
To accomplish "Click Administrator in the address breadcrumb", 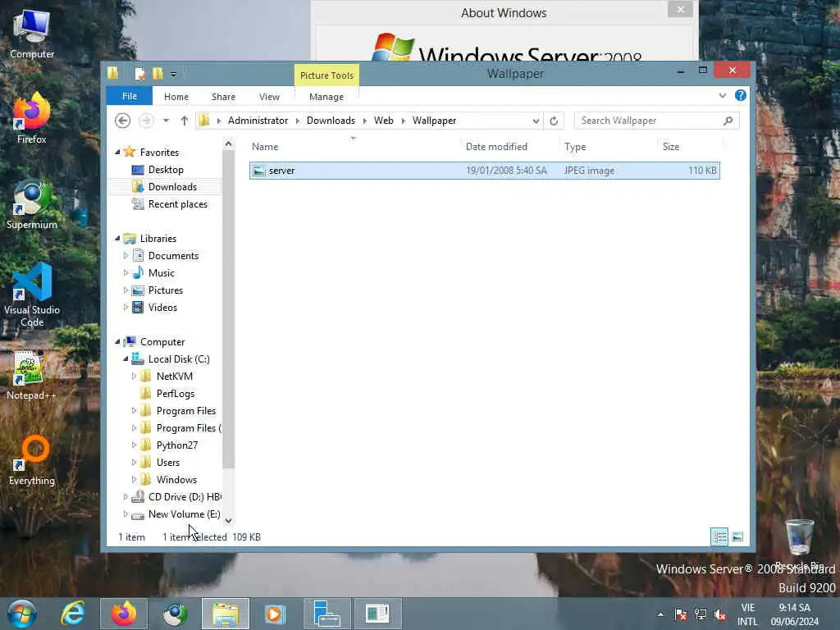I will (258, 121).
